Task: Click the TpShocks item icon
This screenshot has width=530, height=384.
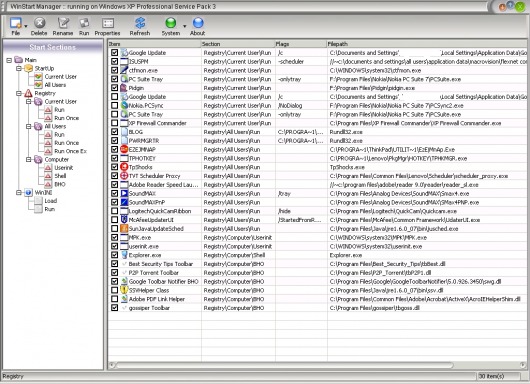Action: tap(124, 167)
